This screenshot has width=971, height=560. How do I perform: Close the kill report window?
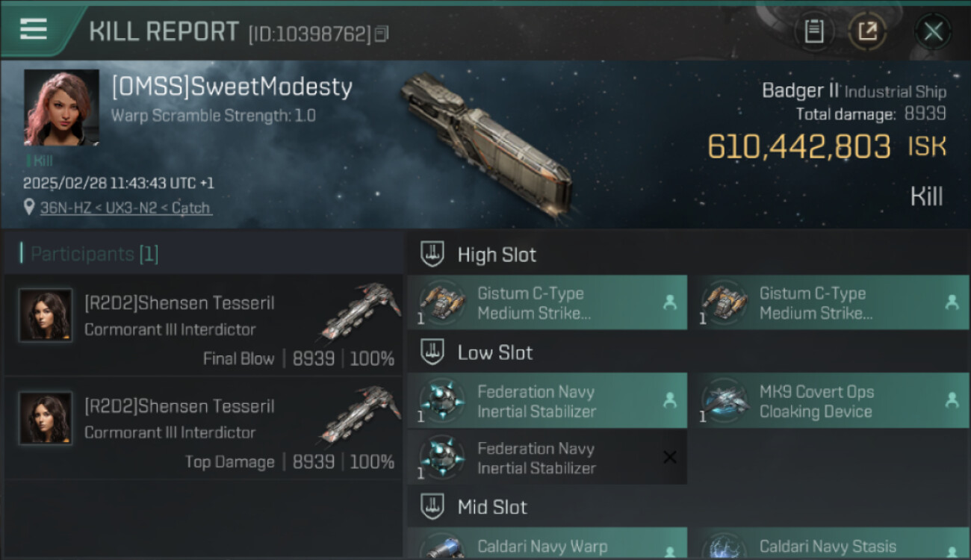click(x=933, y=31)
